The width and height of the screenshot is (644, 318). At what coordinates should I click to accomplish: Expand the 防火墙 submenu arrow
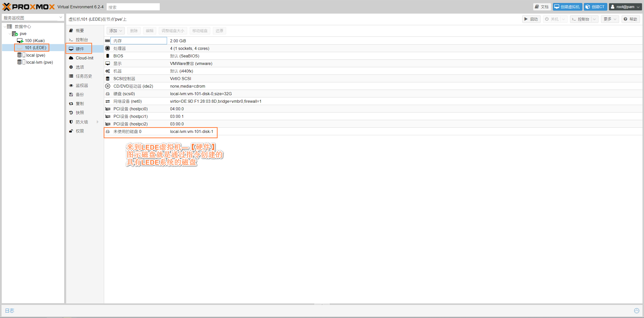(x=97, y=122)
